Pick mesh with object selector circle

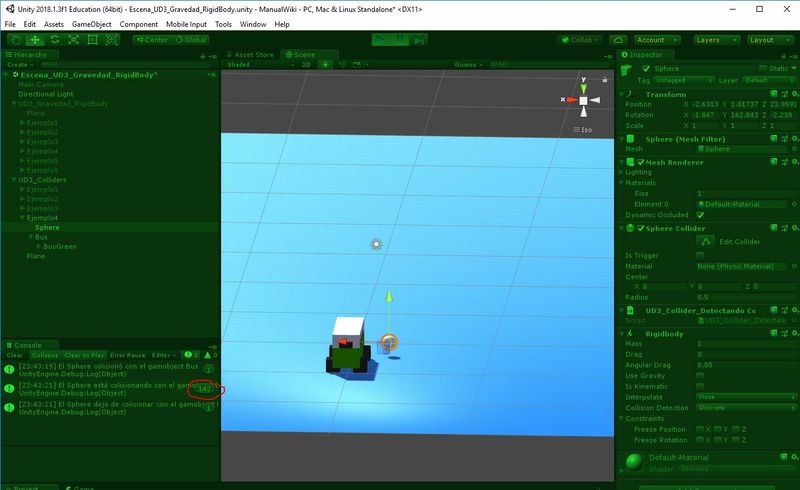pyautogui.click(x=794, y=149)
